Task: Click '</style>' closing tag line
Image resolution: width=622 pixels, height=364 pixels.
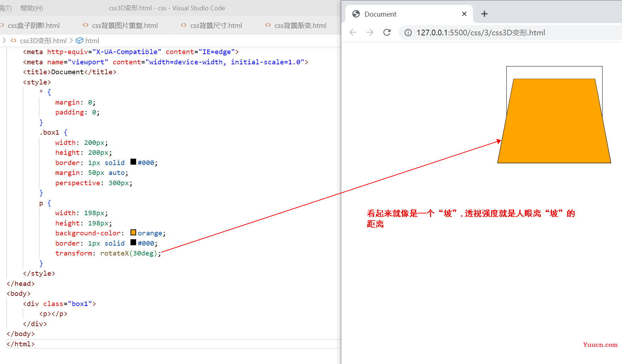Action: pos(39,274)
